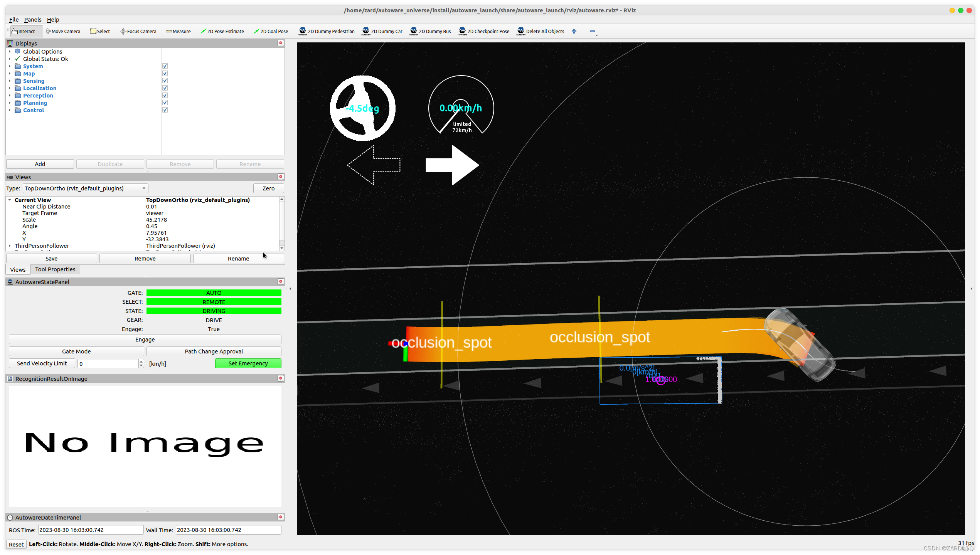Image resolution: width=980 pixels, height=555 pixels.
Task: Activate the 2D Goal Pose tool
Action: click(271, 32)
